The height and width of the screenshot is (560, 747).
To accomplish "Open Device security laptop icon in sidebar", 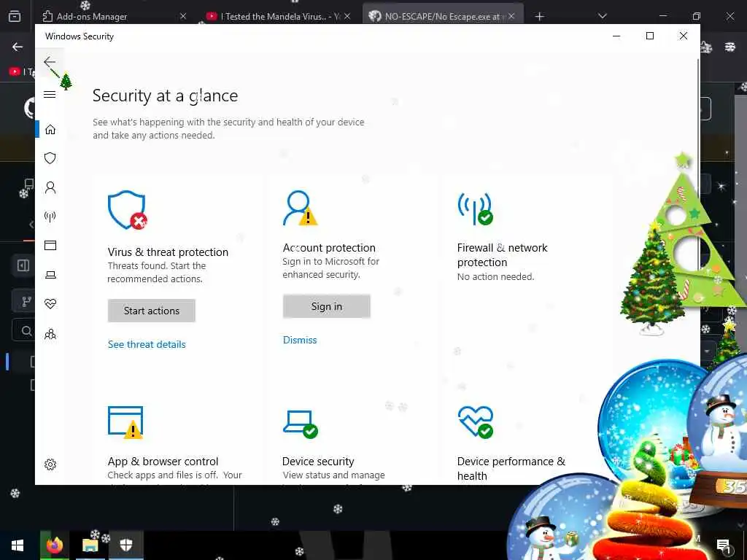I will click(x=50, y=275).
